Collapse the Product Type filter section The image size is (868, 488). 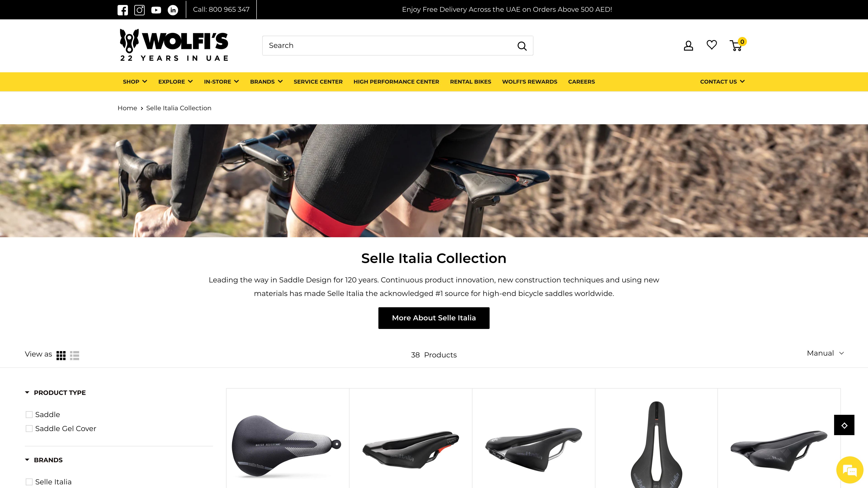(x=55, y=393)
